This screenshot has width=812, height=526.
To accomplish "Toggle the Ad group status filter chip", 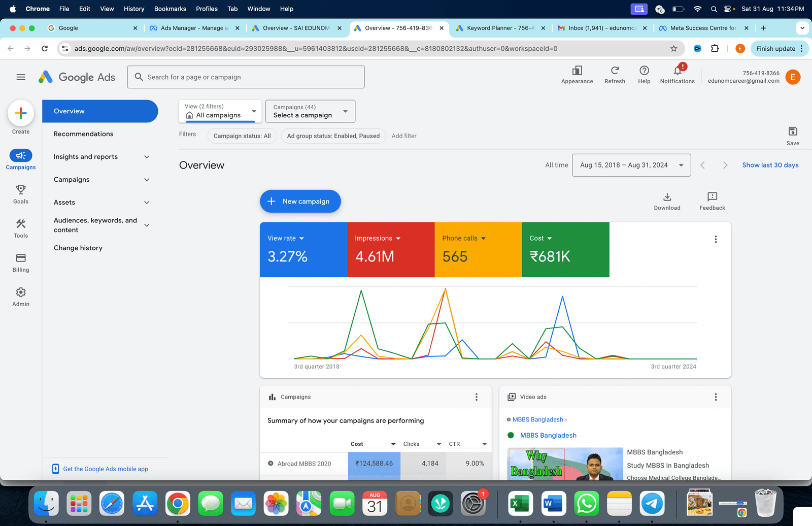I will pyautogui.click(x=333, y=136).
